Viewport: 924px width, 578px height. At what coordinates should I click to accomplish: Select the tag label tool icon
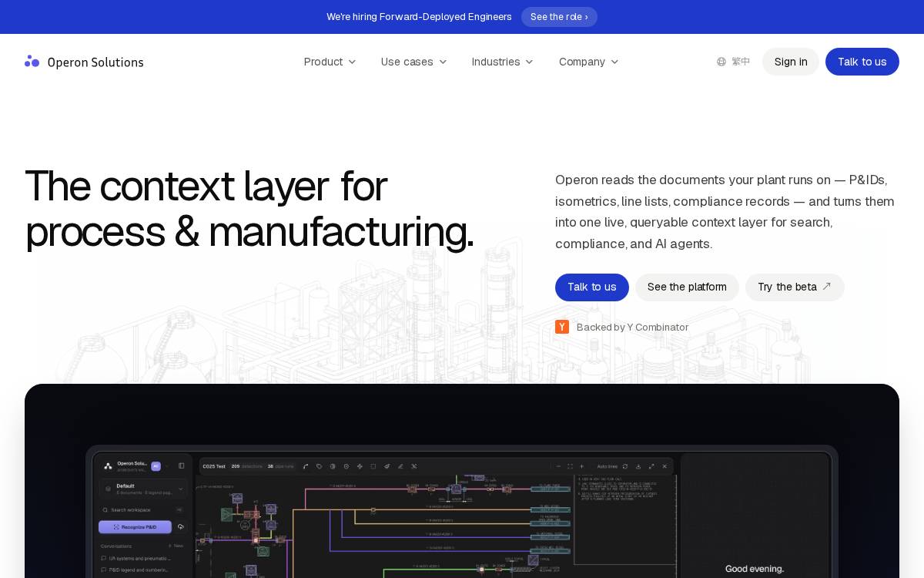[x=320, y=466]
